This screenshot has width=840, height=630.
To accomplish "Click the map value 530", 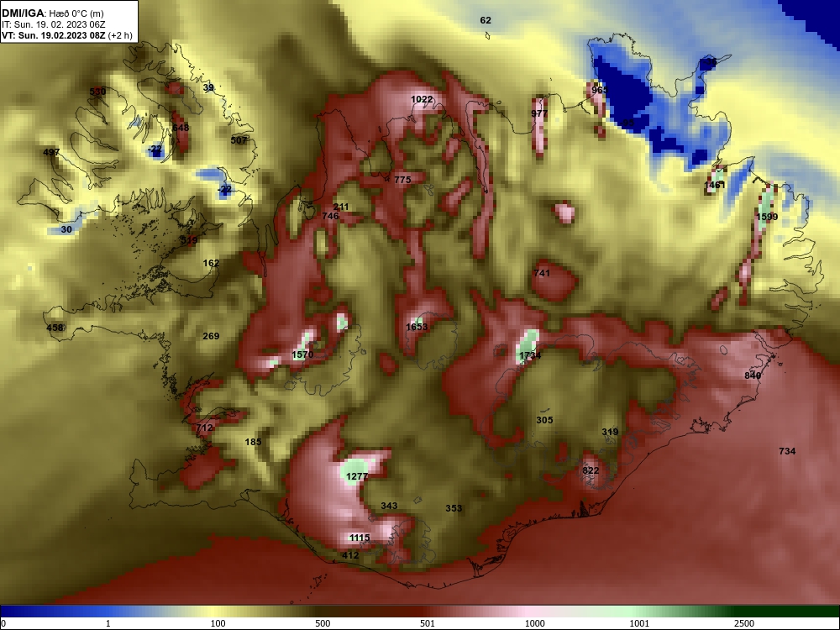I will pyautogui.click(x=97, y=92).
